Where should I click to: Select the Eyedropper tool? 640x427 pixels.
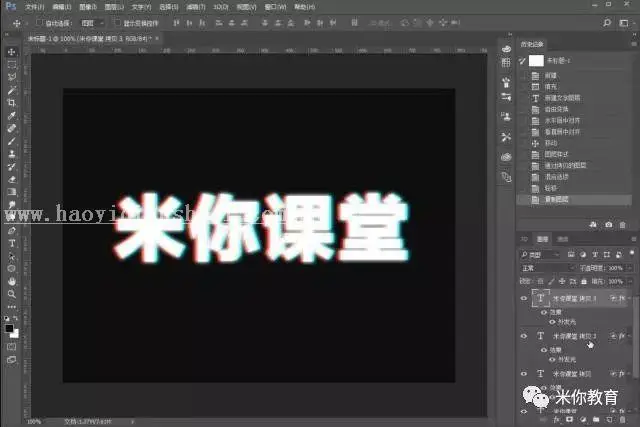[11, 116]
